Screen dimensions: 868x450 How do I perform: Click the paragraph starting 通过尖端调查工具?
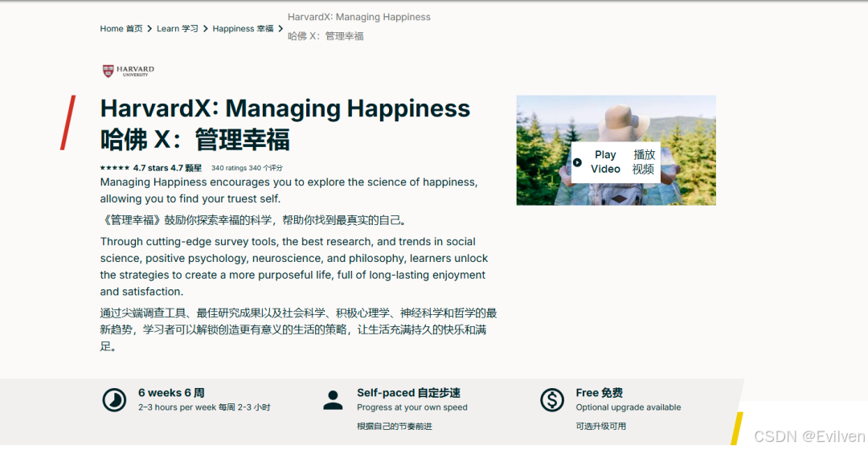[x=298, y=330]
